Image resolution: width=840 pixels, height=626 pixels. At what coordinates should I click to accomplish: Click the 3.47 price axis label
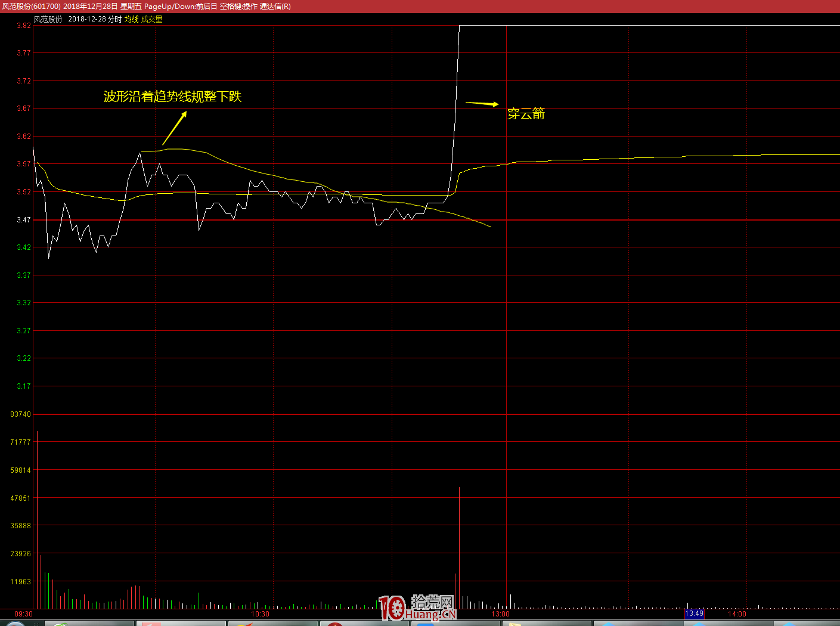tap(23, 220)
